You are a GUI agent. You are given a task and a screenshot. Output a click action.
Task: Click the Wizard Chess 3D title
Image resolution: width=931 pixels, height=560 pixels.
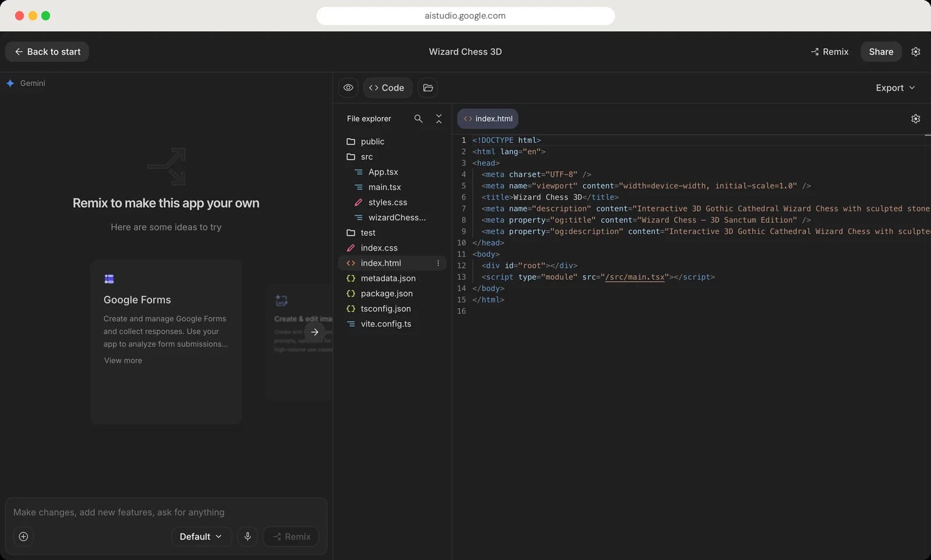[x=465, y=52]
